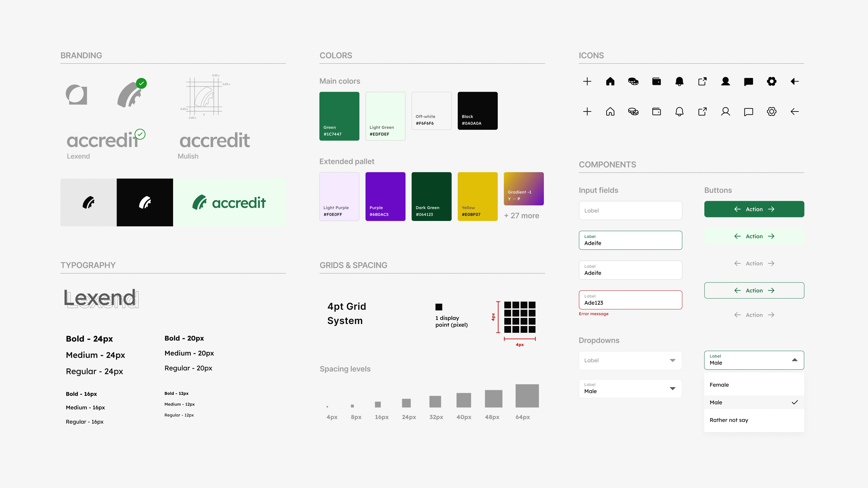Expand the first Label dropdown under Dropdowns
This screenshot has height=488, width=868.
(x=630, y=360)
